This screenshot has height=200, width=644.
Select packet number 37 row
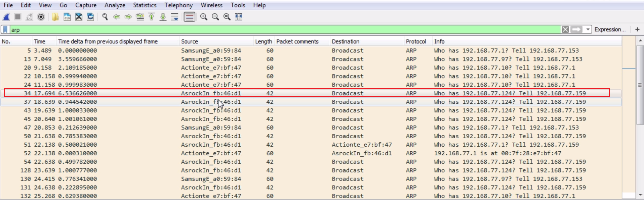coord(311,102)
